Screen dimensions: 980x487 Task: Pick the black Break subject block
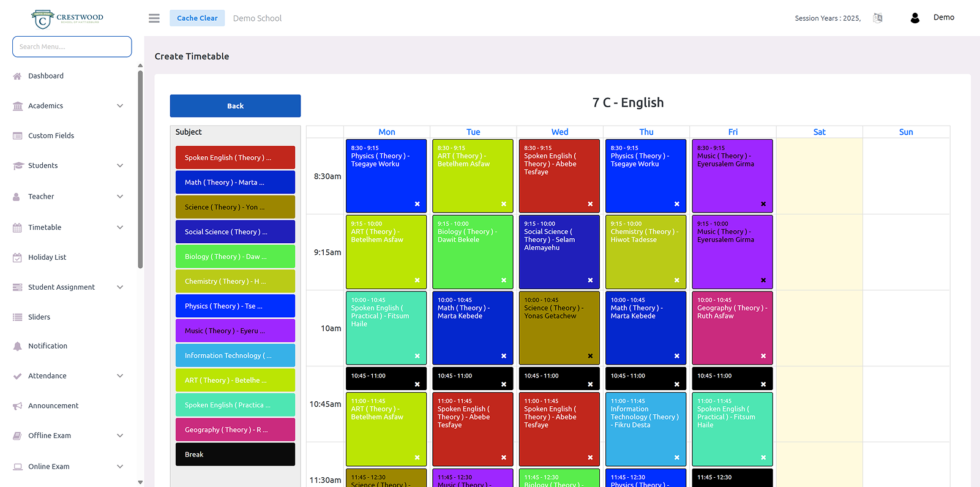click(x=235, y=455)
